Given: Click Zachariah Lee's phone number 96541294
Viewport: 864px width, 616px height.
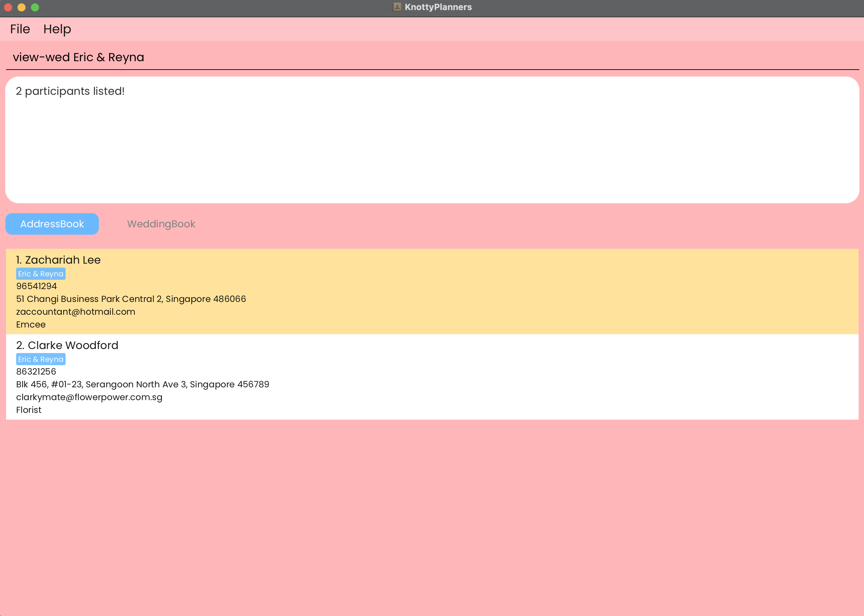Looking at the screenshot, I should tap(36, 286).
